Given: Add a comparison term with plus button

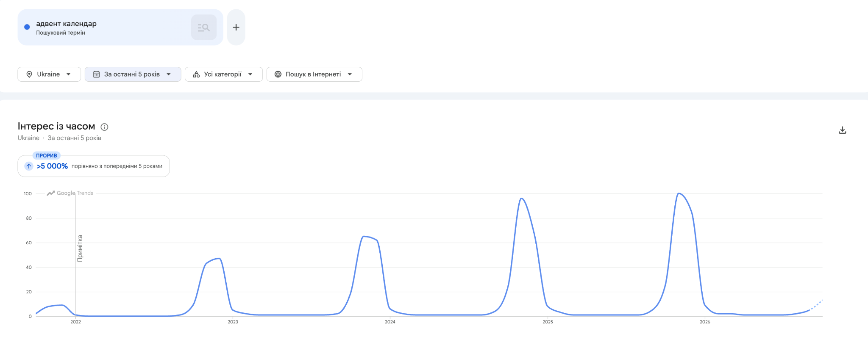Looking at the screenshot, I should click(236, 27).
